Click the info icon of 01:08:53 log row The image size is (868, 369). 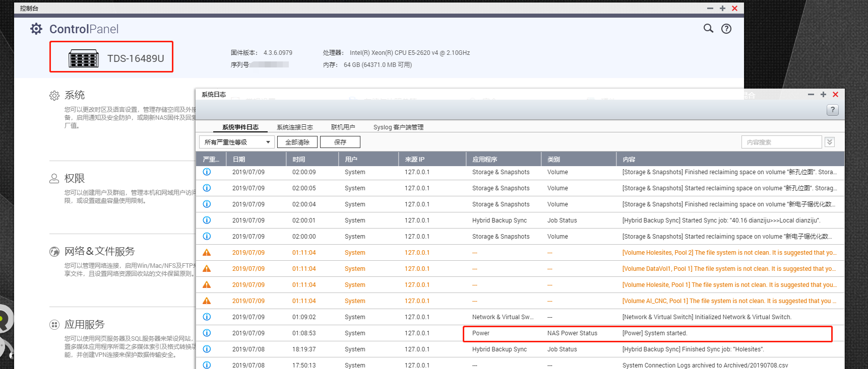click(207, 333)
